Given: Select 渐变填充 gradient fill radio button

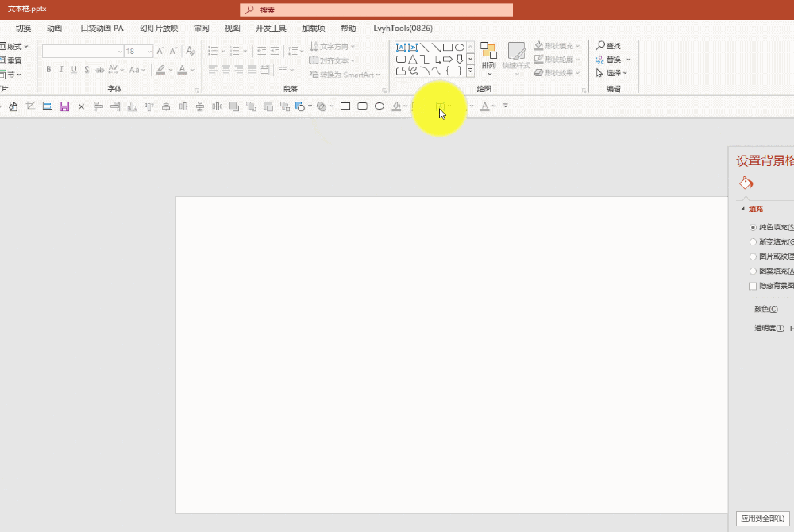Looking at the screenshot, I should [753, 242].
